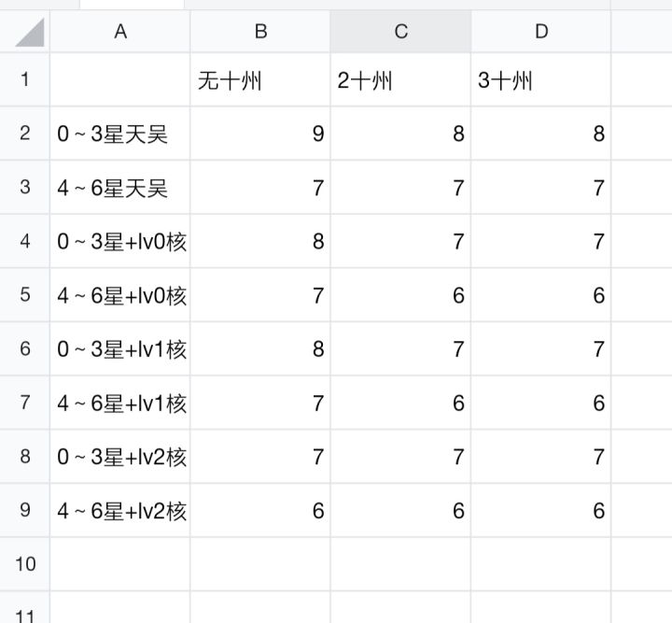The height and width of the screenshot is (623, 672).
Task: Select empty cell A1
Action: click(120, 80)
